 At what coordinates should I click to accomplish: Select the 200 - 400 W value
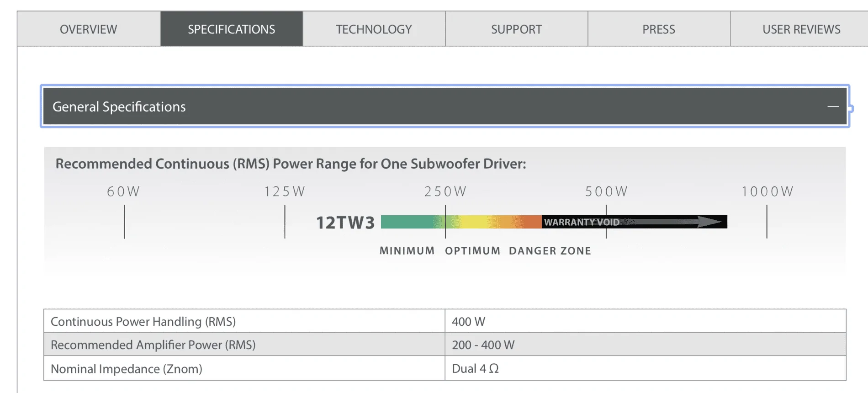pos(483,345)
